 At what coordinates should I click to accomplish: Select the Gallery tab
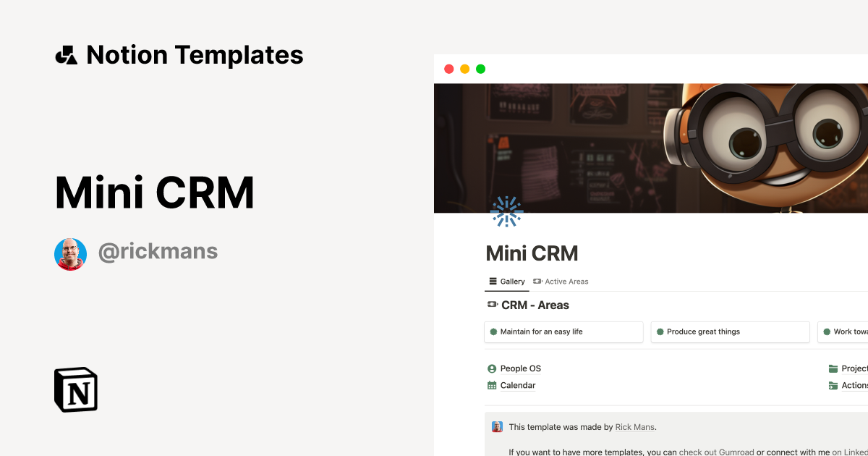[x=509, y=282]
